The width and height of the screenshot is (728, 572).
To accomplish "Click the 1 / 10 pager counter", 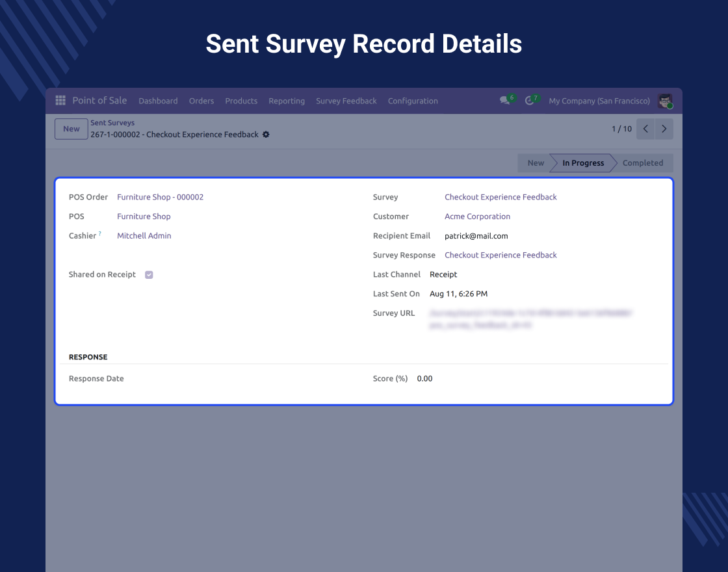I will pyautogui.click(x=621, y=129).
